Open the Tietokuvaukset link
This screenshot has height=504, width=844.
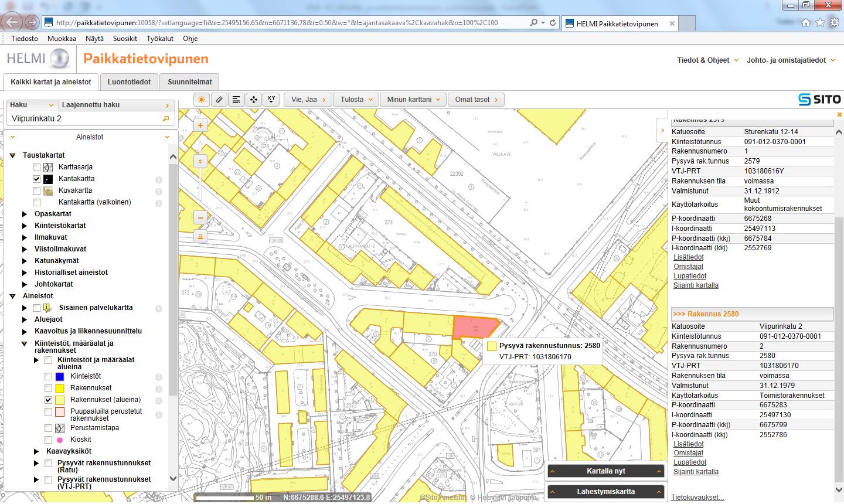pos(697,498)
